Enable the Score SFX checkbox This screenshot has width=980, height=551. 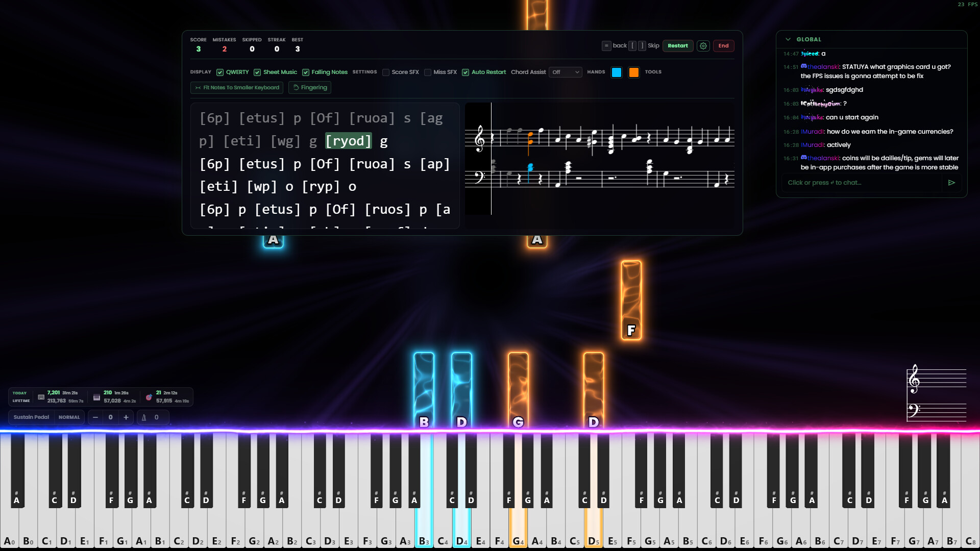(x=386, y=72)
